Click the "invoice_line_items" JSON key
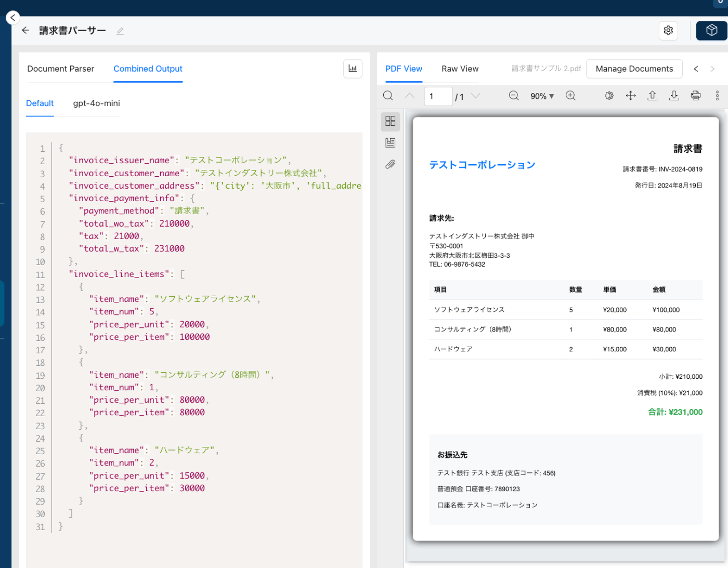Screen dimensions: 728x568 (x=119, y=274)
